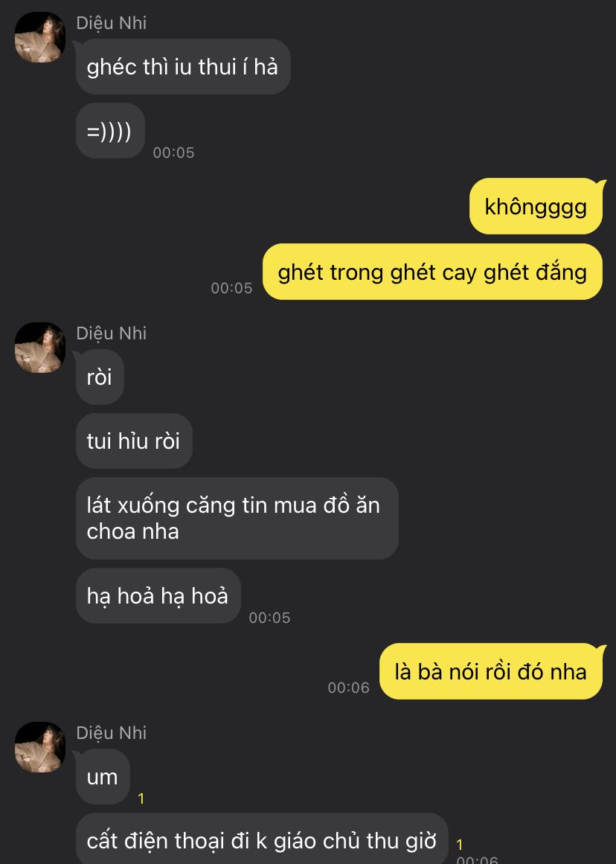Tap the yellow 1 counter beside "um"
Screen dimensions: 616x864
141,799
